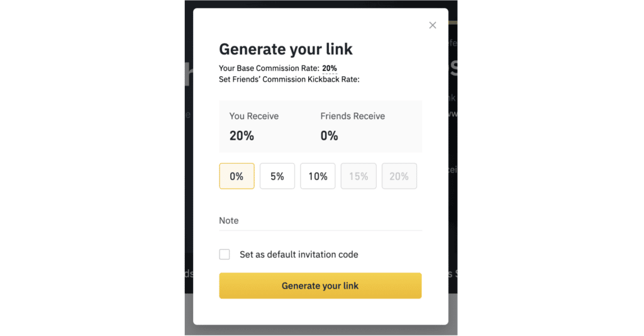Click the dark overlay left of the dialog

(x=189, y=157)
